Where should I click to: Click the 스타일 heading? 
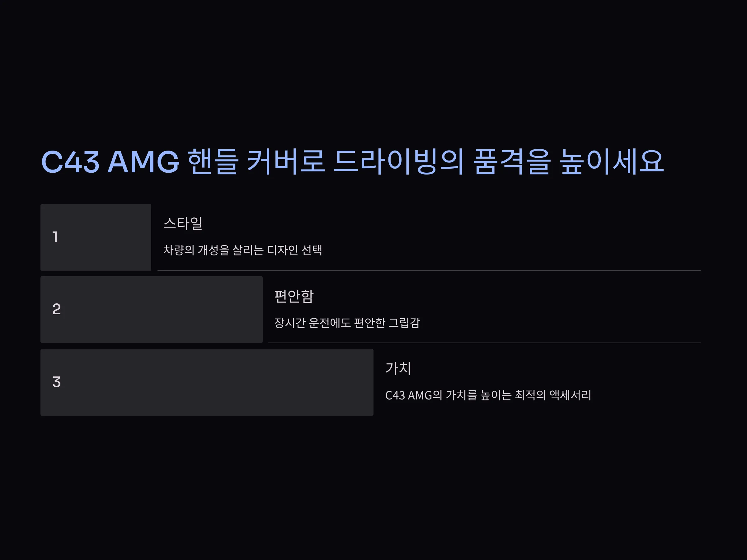(x=183, y=223)
